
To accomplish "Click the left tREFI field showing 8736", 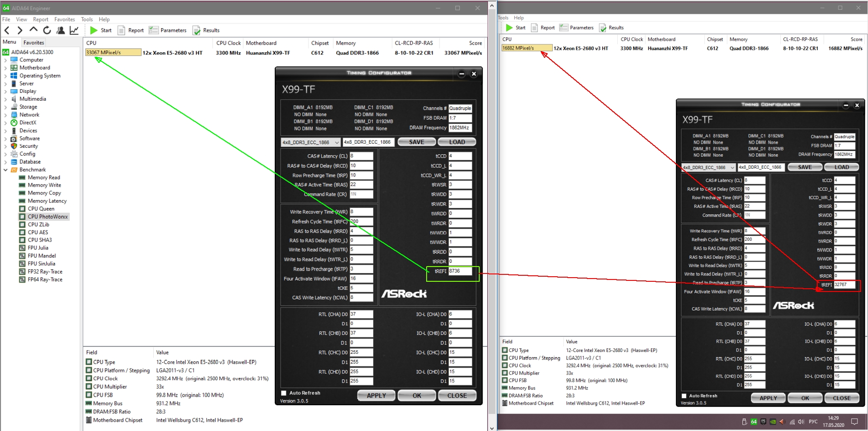I will [460, 271].
